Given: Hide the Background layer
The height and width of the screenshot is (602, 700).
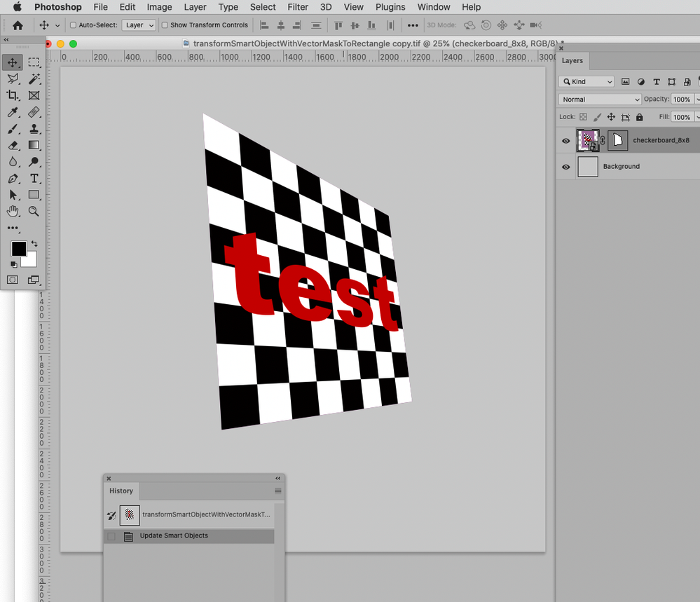Looking at the screenshot, I should 565,167.
